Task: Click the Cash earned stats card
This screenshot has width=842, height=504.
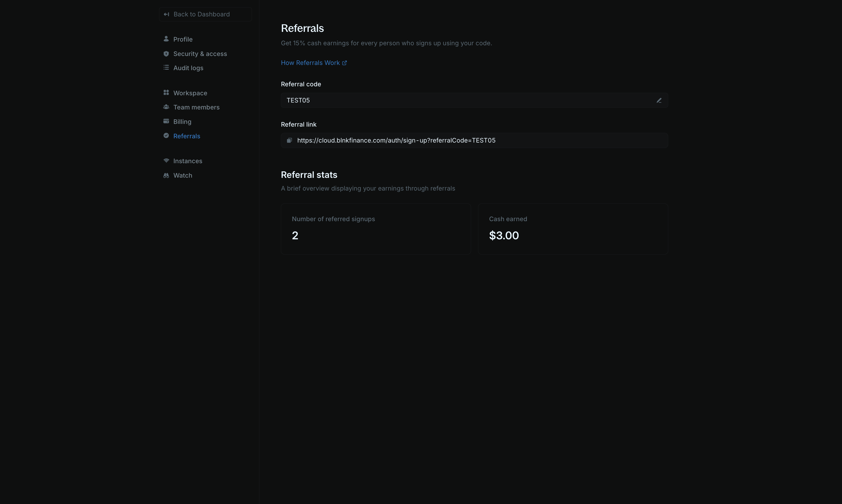Action: tap(573, 229)
